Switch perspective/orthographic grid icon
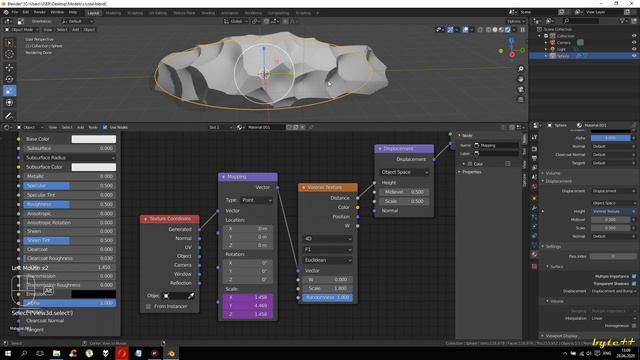 click(520, 100)
